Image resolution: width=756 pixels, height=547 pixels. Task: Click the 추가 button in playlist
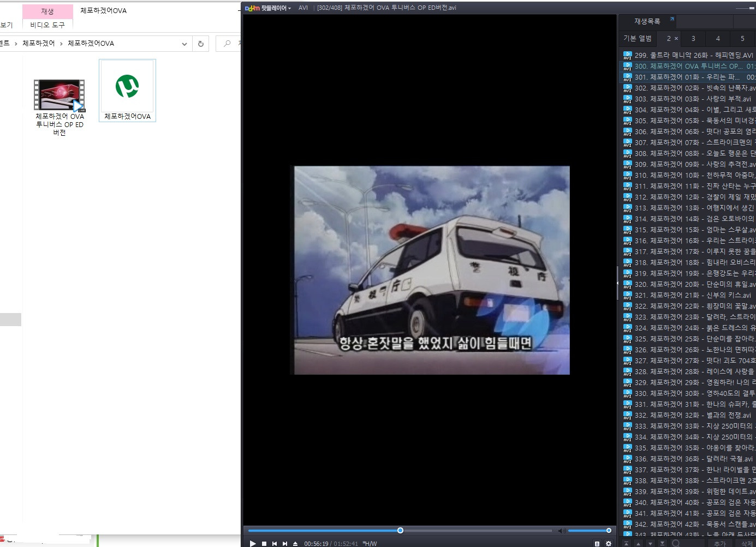click(720, 544)
